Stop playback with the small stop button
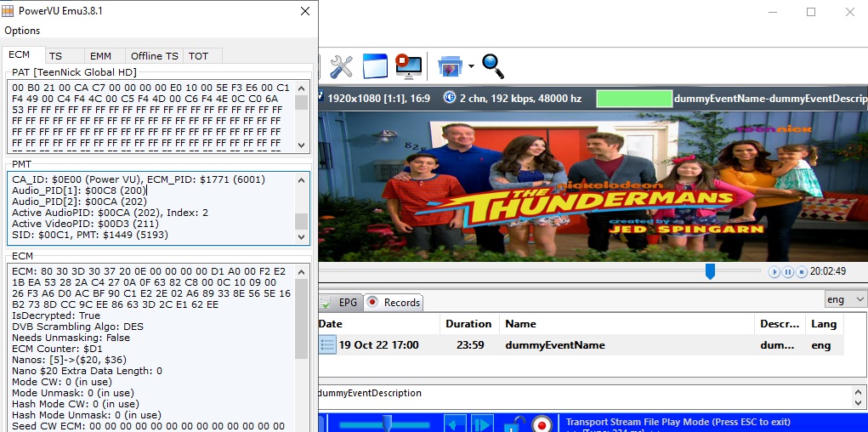Viewport: 868px width, 432px height. [801, 272]
